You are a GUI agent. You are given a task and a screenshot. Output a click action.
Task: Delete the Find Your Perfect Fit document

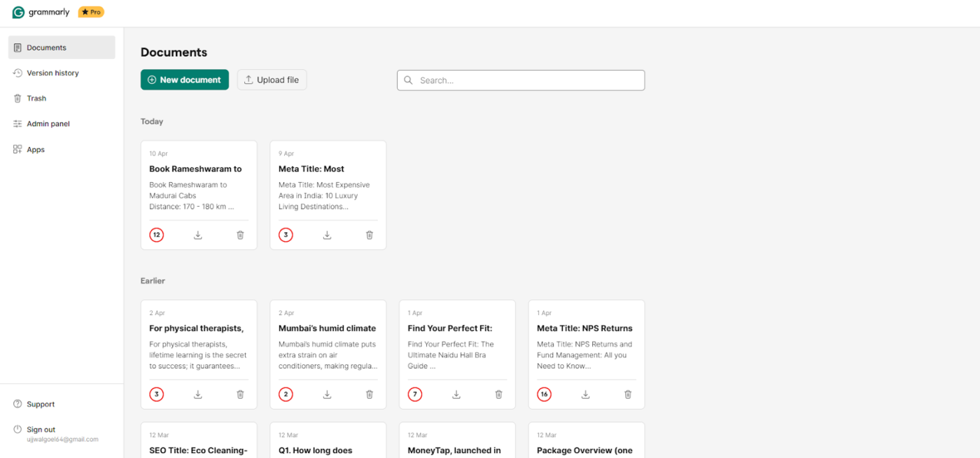tap(498, 395)
